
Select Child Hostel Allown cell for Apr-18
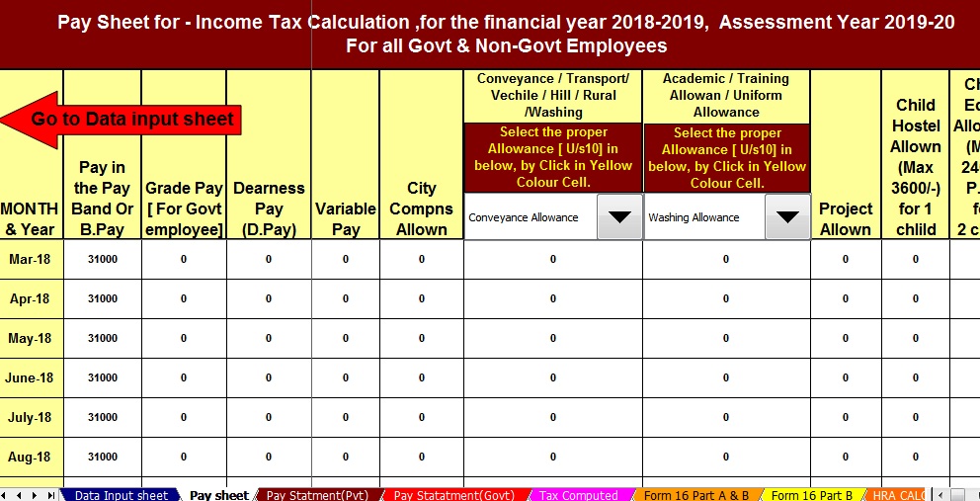(x=916, y=299)
